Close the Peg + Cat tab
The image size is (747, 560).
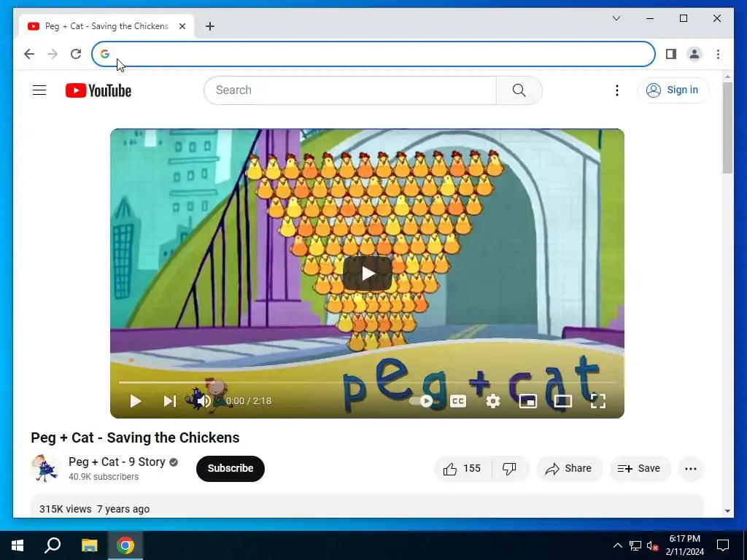click(x=182, y=26)
